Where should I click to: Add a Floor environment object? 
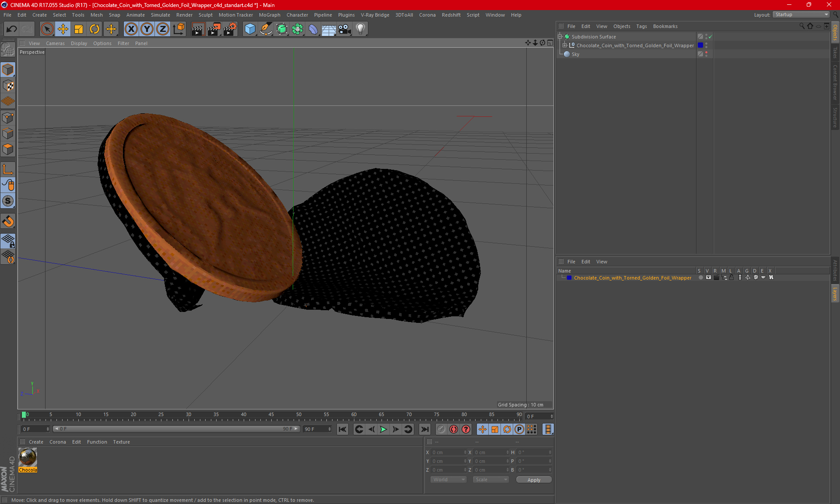(x=329, y=29)
